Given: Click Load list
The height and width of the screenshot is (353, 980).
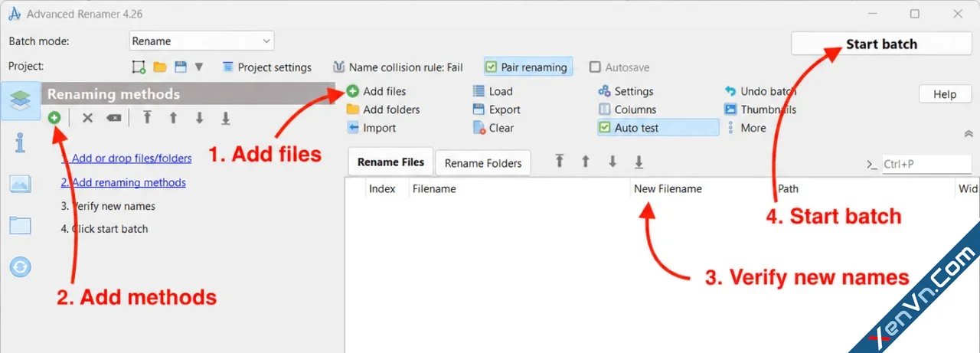Looking at the screenshot, I should 492,91.
